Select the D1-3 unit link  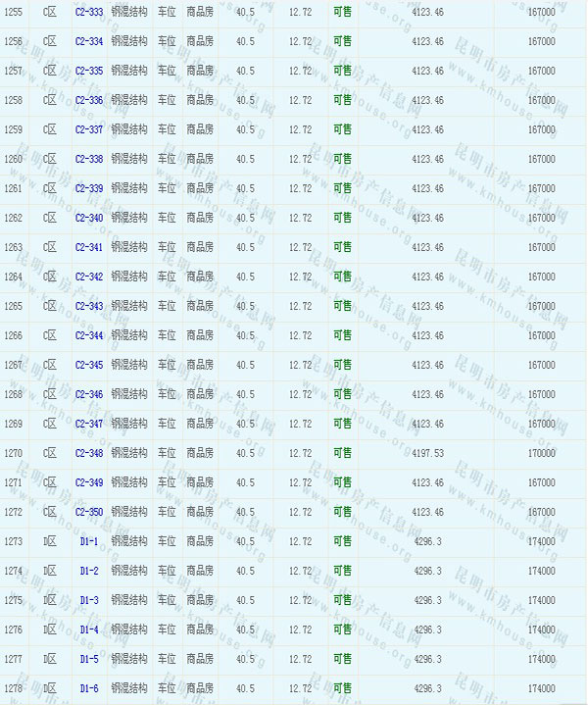click(88, 600)
